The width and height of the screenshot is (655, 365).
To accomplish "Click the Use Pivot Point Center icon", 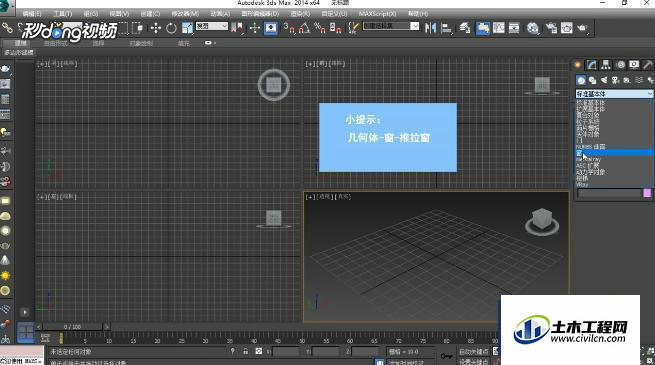I will click(x=237, y=28).
